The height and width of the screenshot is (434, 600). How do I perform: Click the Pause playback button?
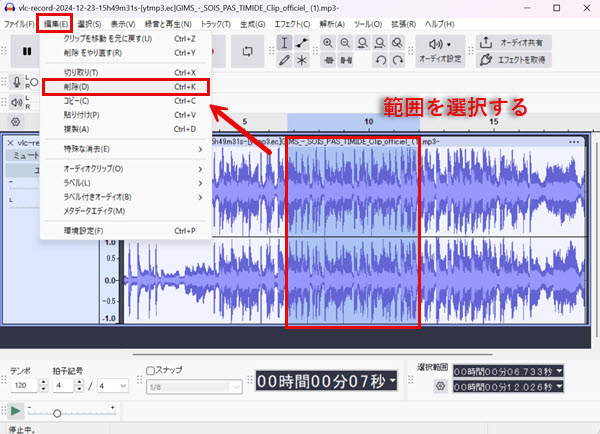click(27, 51)
